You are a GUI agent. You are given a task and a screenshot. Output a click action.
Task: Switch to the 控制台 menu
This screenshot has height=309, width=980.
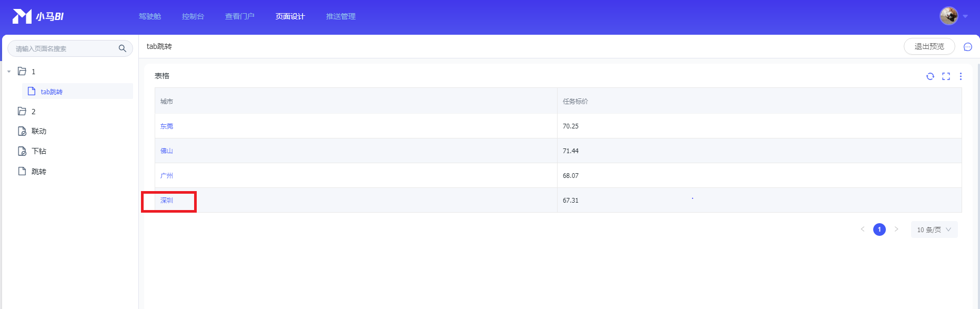[x=193, y=16]
